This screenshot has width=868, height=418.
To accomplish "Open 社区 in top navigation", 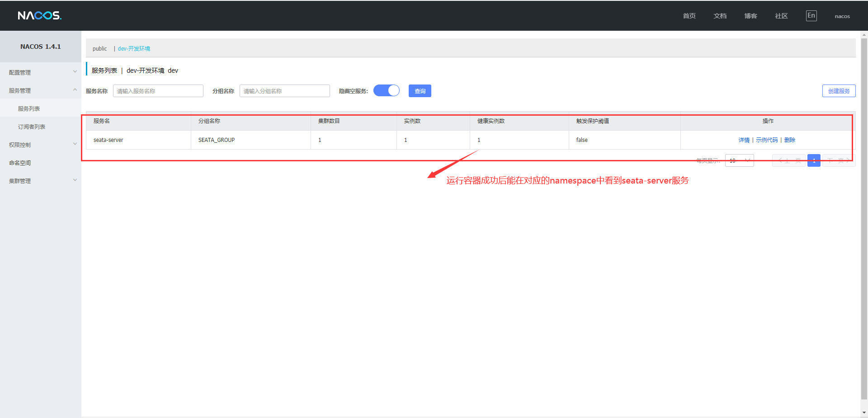I will pos(781,16).
